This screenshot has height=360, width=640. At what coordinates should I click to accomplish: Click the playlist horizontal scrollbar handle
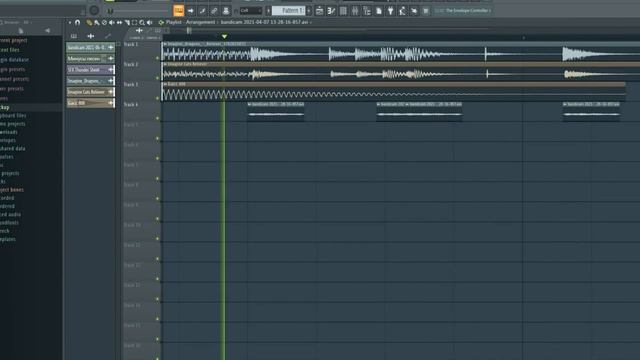[x=189, y=30]
